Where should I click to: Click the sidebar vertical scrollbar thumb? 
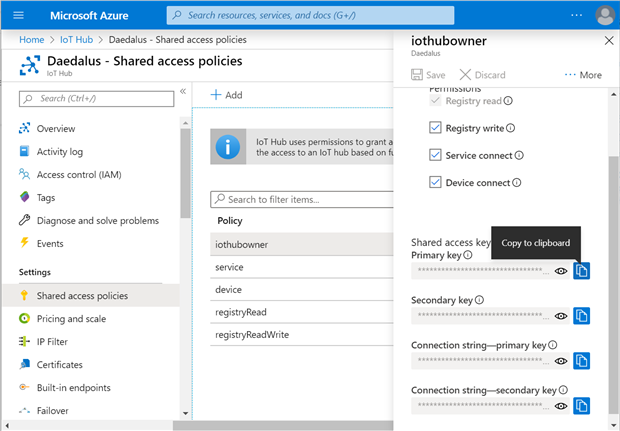[x=185, y=173]
